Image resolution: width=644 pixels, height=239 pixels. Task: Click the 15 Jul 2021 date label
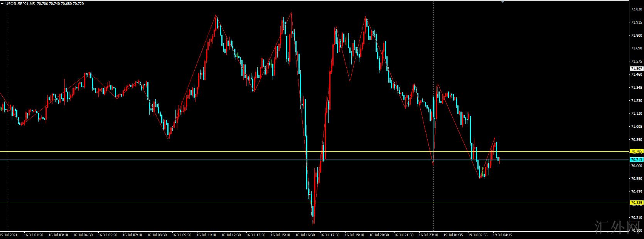click(x=8, y=235)
